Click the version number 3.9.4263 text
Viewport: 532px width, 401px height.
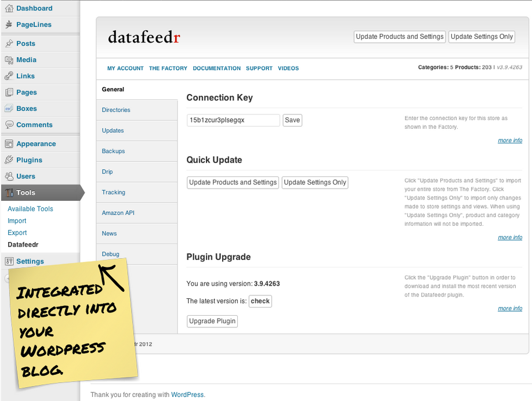[267, 284]
